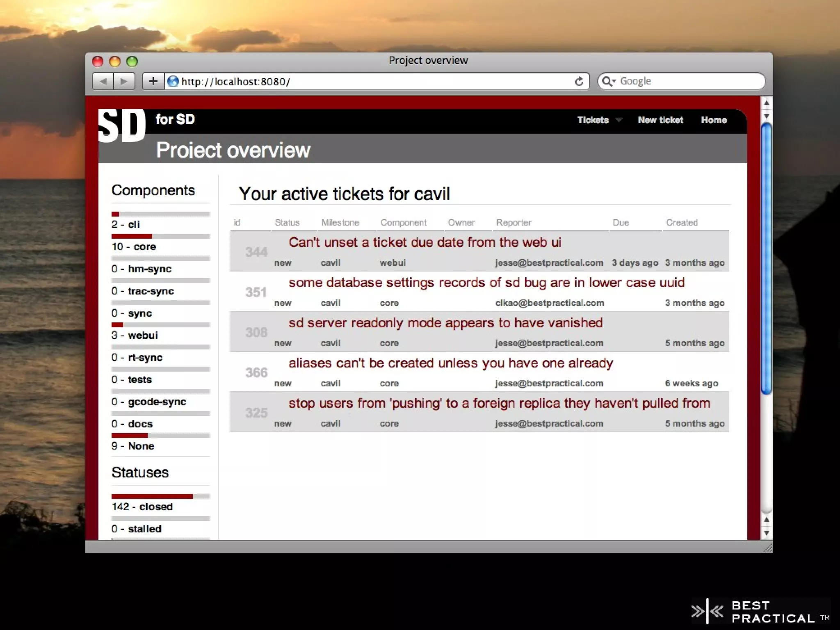Click the browser back arrow button
The height and width of the screenshot is (630, 840).
pyautogui.click(x=103, y=81)
